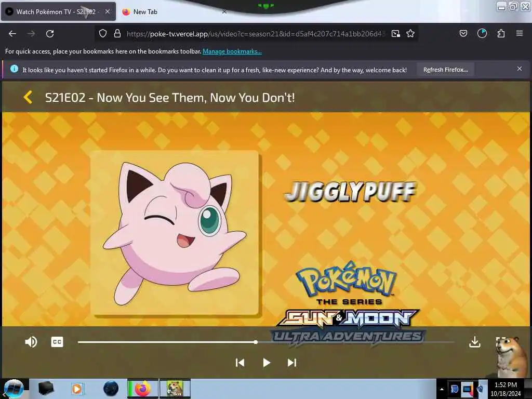
Task: Open the dark globe taskbar icon
Action: coord(111,389)
